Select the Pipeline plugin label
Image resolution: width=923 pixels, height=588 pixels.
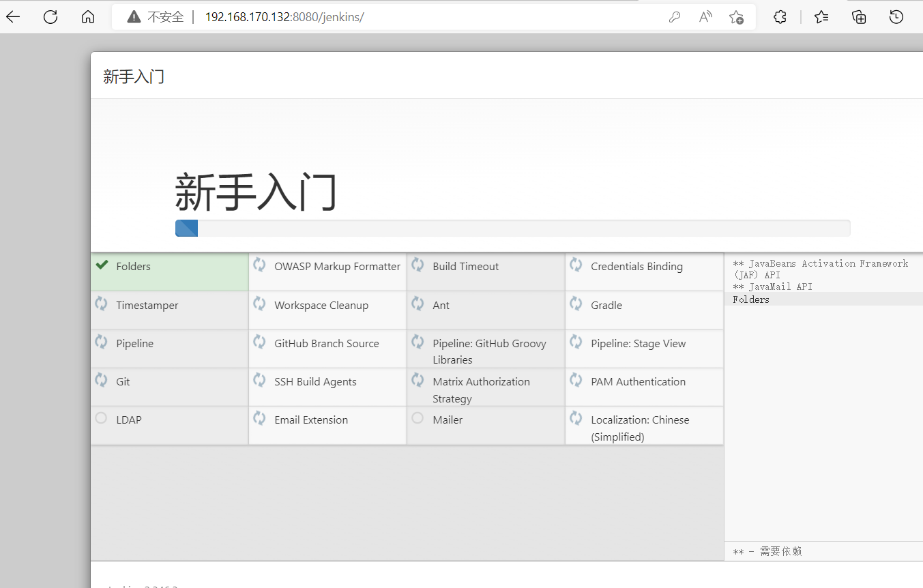point(135,344)
